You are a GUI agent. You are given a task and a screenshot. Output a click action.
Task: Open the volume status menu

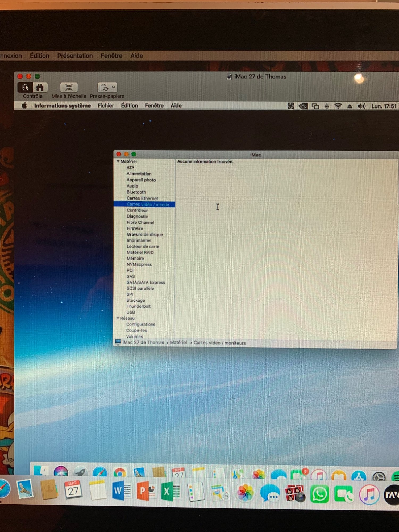click(x=361, y=106)
